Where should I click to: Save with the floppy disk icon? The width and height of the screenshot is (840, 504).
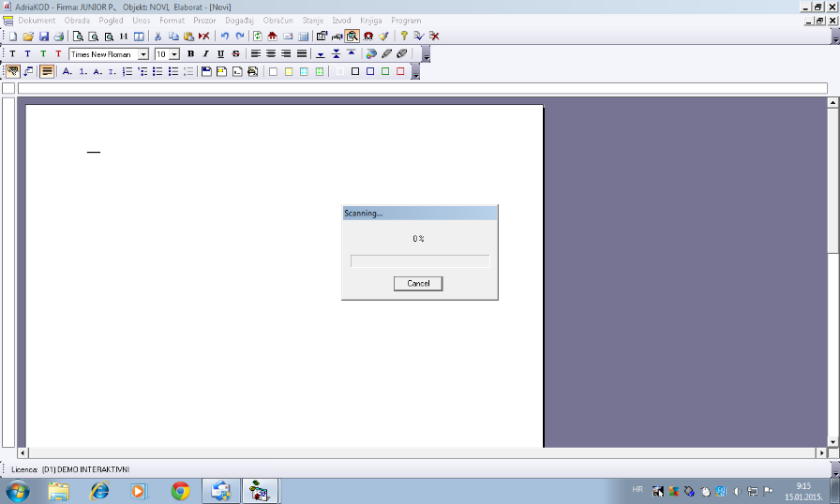point(44,37)
